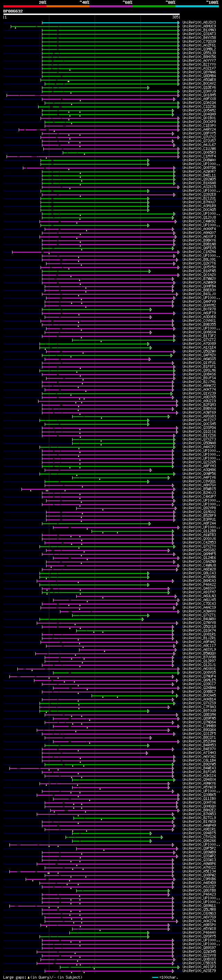Select hit label UniRef100_Q7XZT2
Image resolution: width=222 pixels, height=980 pixels.
[199, 340]
